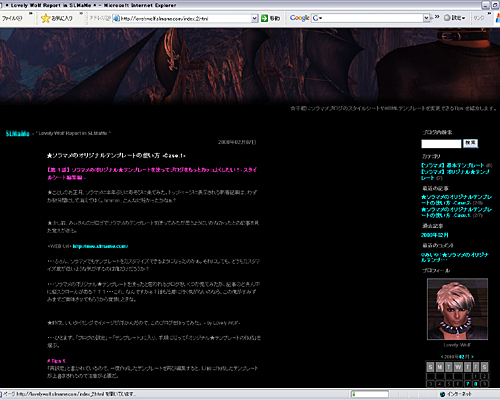The width and height of the screenshot is (500, 400).
Task: Open the post title Case.1 link
Action: coord(116,156)
